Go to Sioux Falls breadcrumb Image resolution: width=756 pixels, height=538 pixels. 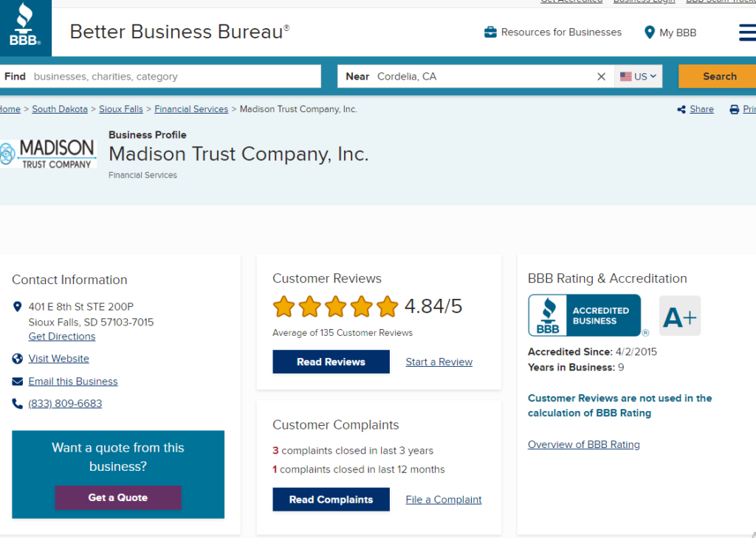coord(121,109)
